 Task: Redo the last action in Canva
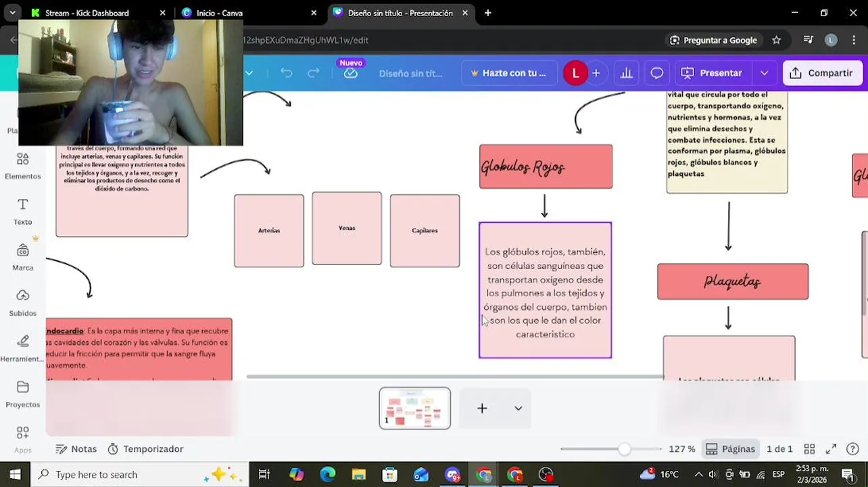tap(314, 73)
